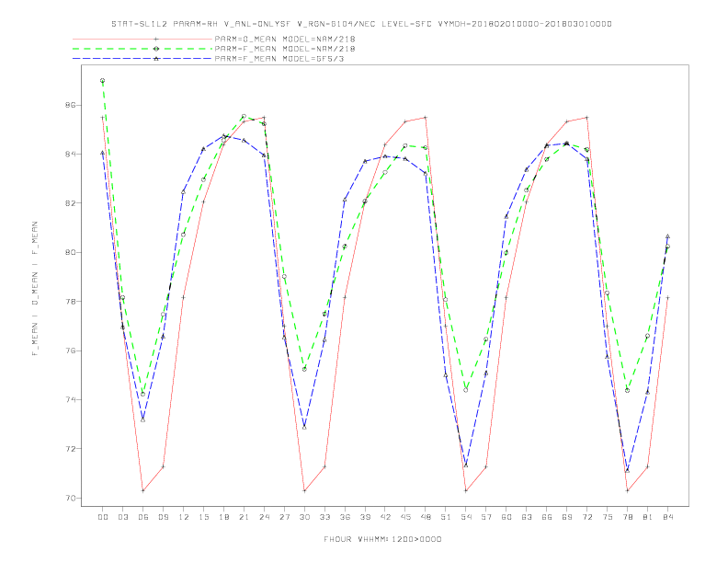This screenshot has width=728, height=563.
Task: Click legend label PARM=F_MEAN MODEL=NAM/218
Action: (285, 49)
